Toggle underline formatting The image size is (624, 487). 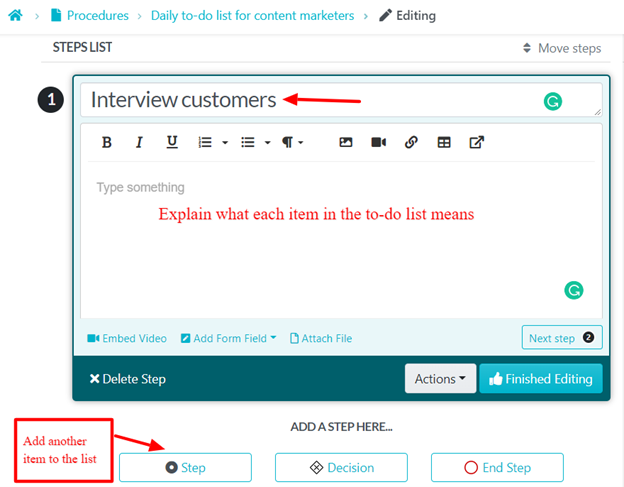click(x=172, y=142)
